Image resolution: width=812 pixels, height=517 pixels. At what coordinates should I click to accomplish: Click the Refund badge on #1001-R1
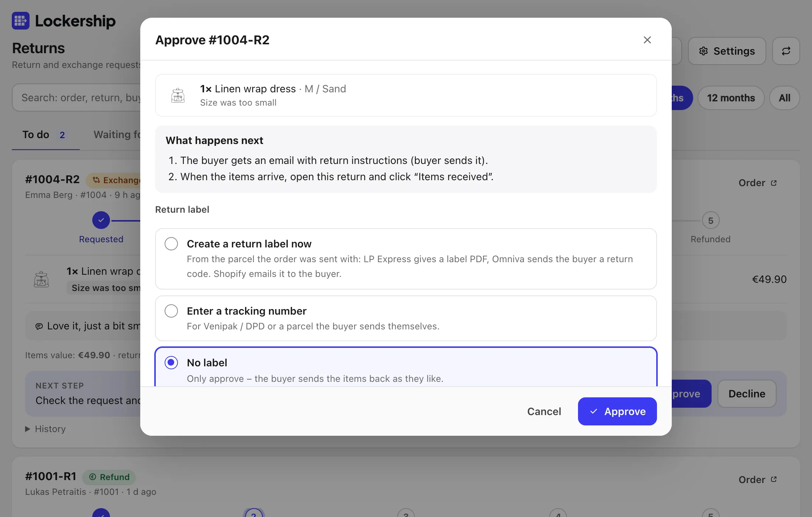pos(109,477)
